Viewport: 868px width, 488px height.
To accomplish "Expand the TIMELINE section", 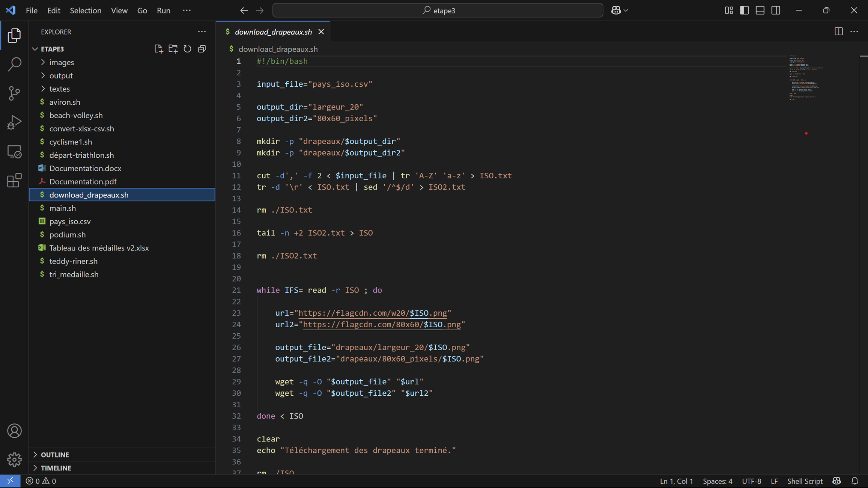I will (x=56, y=468).
